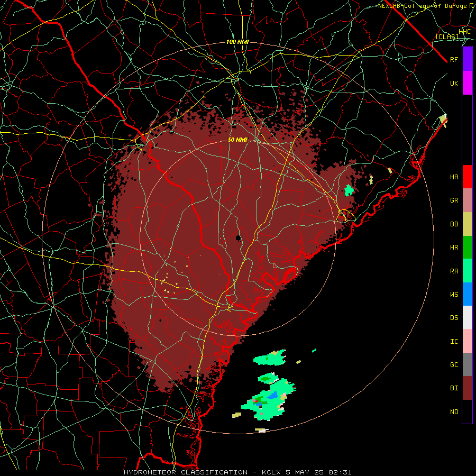Click the black radar site dot
This screenshot has height=476, width=476.
click(x=239, y=237)
